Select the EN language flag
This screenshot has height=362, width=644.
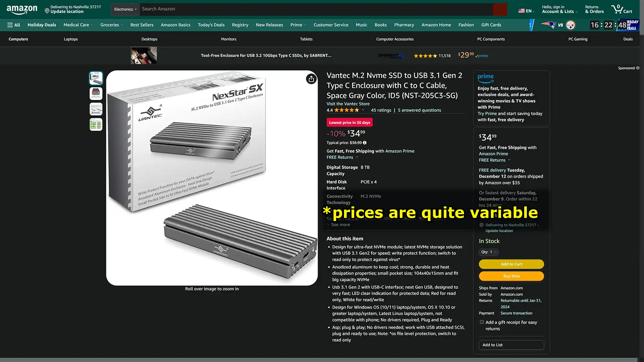(x=525, y=11)
